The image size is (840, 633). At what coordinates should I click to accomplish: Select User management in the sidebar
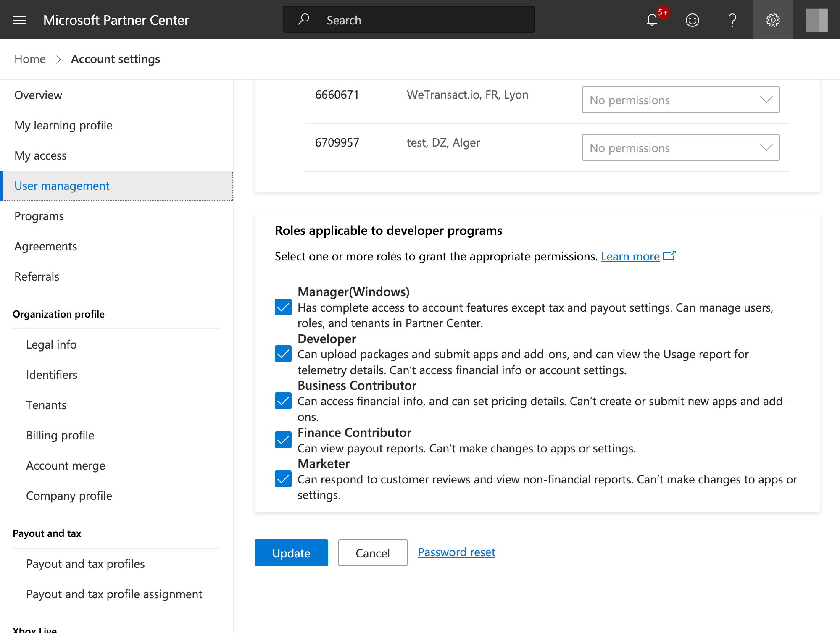point(117,186)
